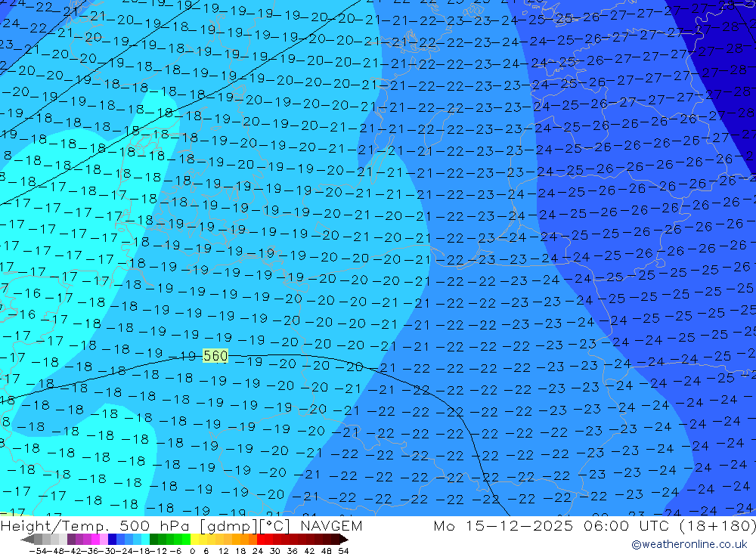Click the '(18+180)' forecast offset text
The image size is (756, 554).
point(717,525)
